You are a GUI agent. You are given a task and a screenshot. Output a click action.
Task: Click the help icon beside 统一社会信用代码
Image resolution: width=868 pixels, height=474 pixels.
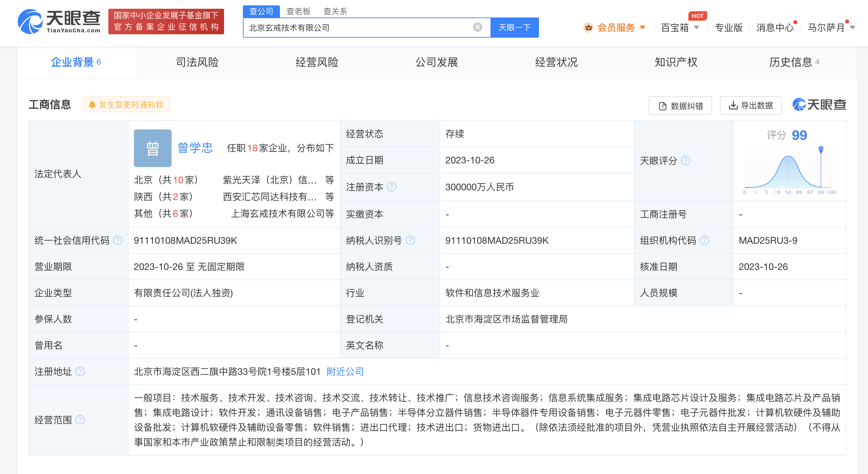(118, 240)
